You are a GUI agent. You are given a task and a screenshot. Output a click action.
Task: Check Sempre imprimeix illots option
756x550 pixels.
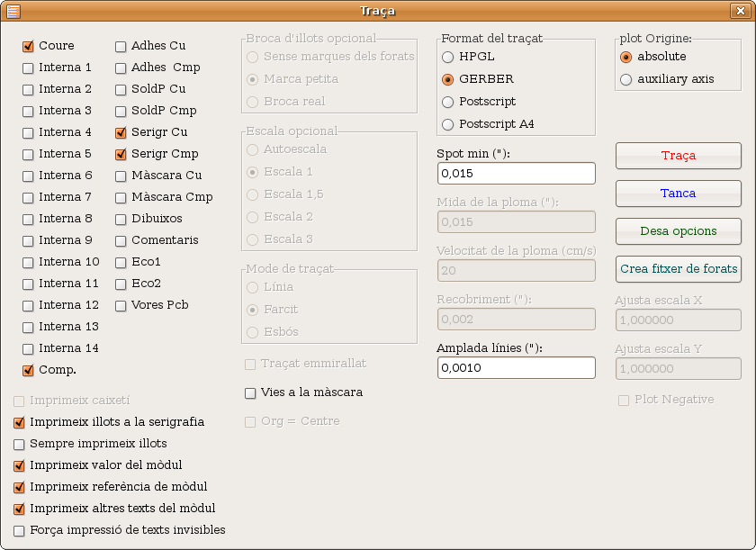pos(19,445)
